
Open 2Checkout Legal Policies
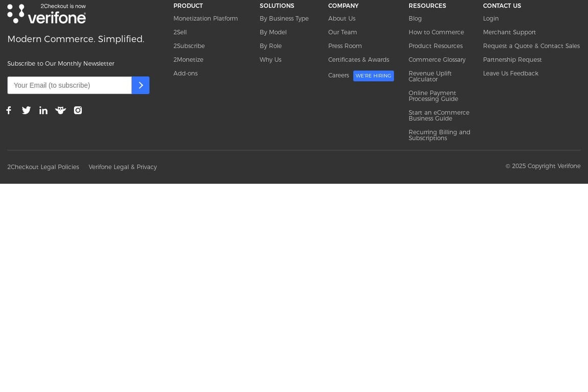coord(43,167)
